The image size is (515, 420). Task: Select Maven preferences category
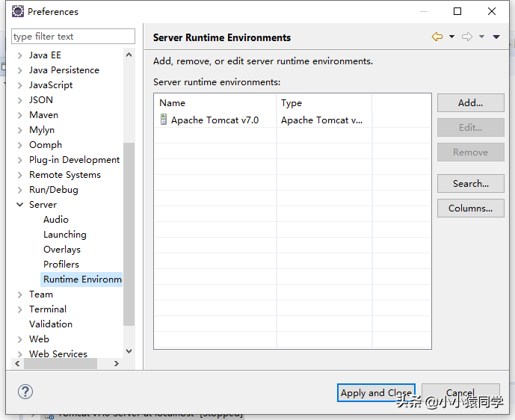click(x=43, y=115)
